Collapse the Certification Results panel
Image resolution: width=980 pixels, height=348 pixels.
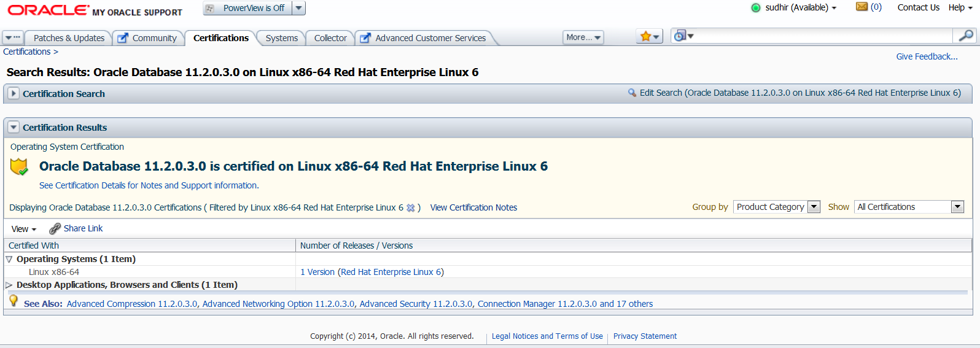pos(14,128)
